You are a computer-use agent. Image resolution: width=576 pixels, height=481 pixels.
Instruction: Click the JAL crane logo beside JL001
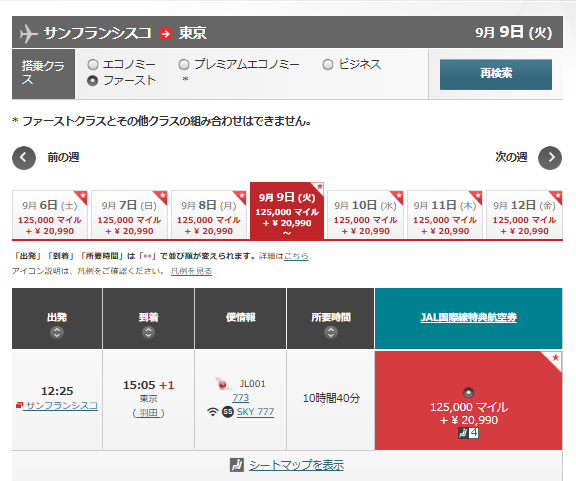[x=223, y=384]
